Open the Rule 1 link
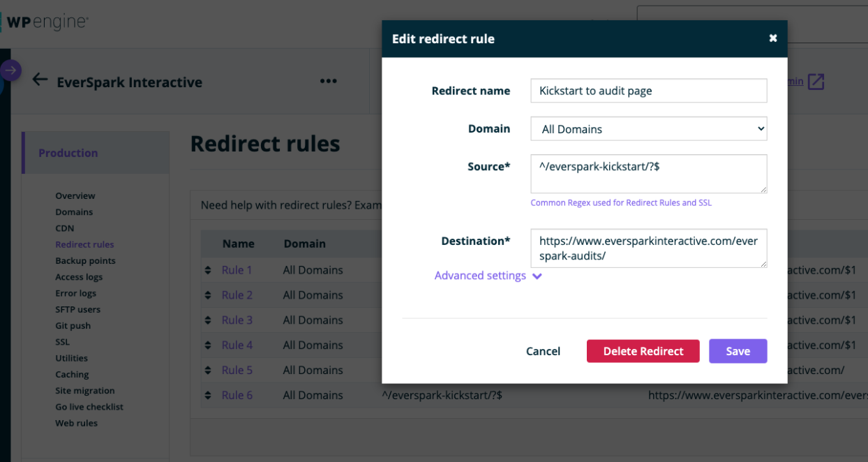 tap(237, 270)
